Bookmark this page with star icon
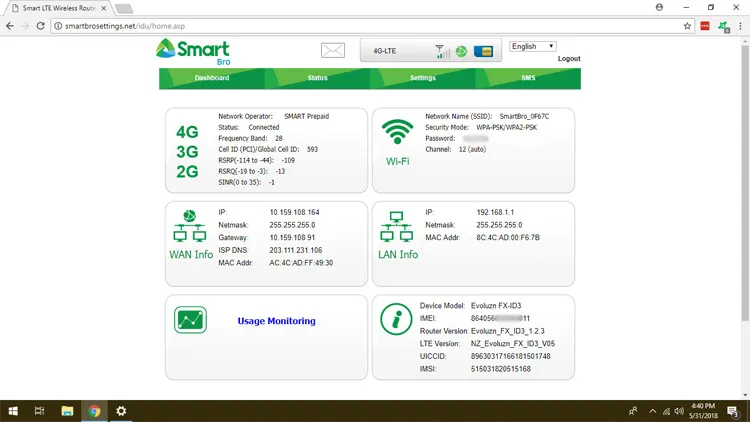This screenshot has height=422, width=750. (x=687, y=26)
